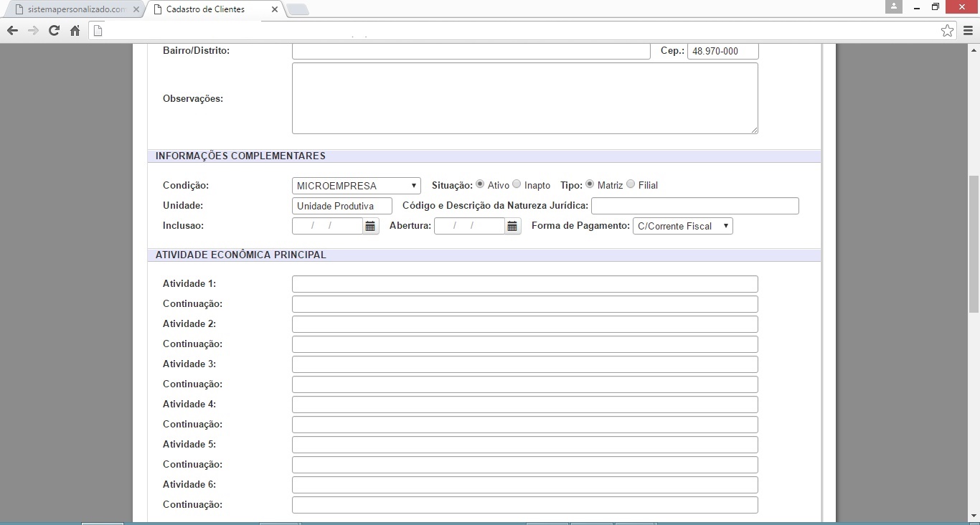
Task: Expand the Condição MICROEMPRESA dropdown
Action: click(356, 186)
